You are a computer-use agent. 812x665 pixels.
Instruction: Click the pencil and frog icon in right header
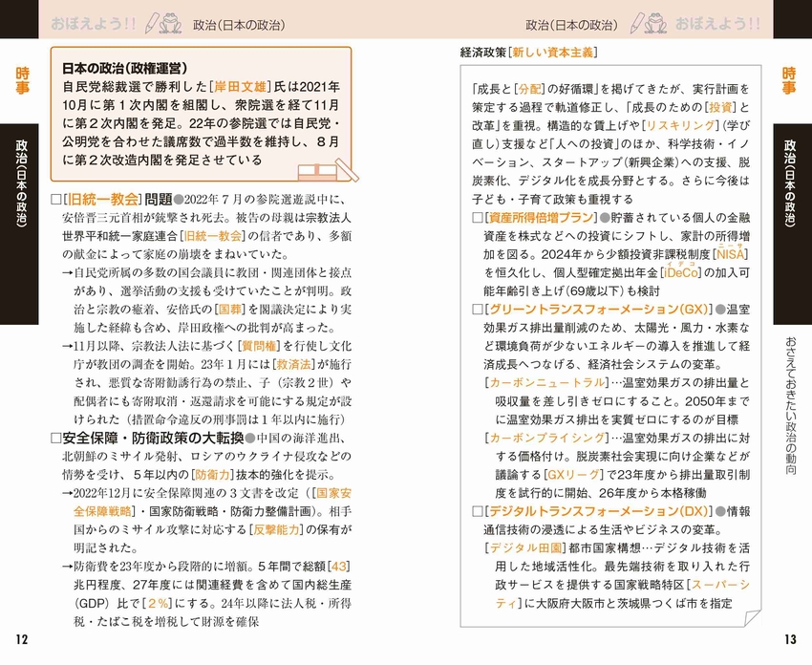coord(649,23)
